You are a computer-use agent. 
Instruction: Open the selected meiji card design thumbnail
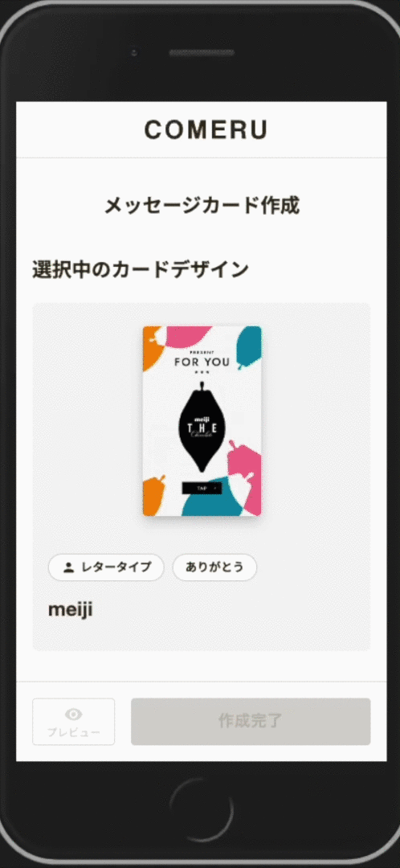click(202, 420)
